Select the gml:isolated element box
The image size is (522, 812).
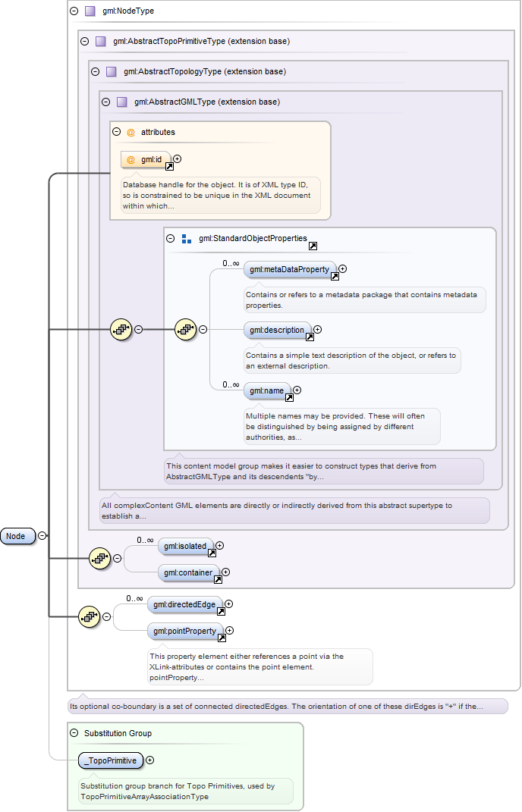point(186,546)
